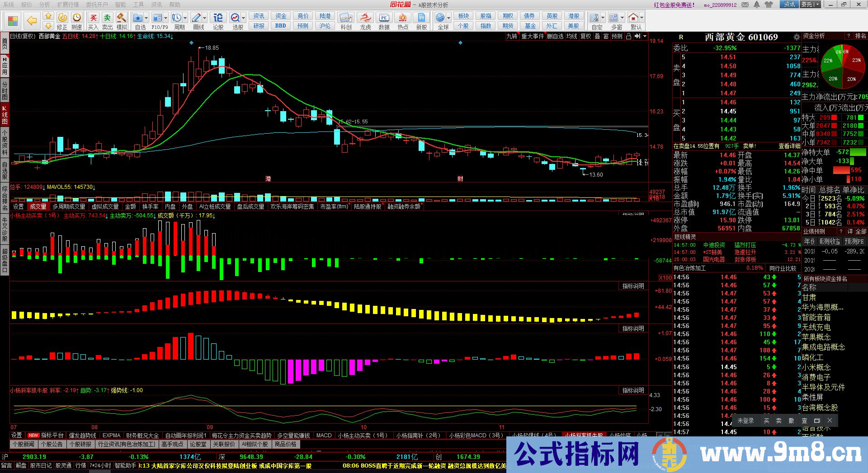
Task: Click the BBD capital flow icon
Action: click(x=280, y=26)
